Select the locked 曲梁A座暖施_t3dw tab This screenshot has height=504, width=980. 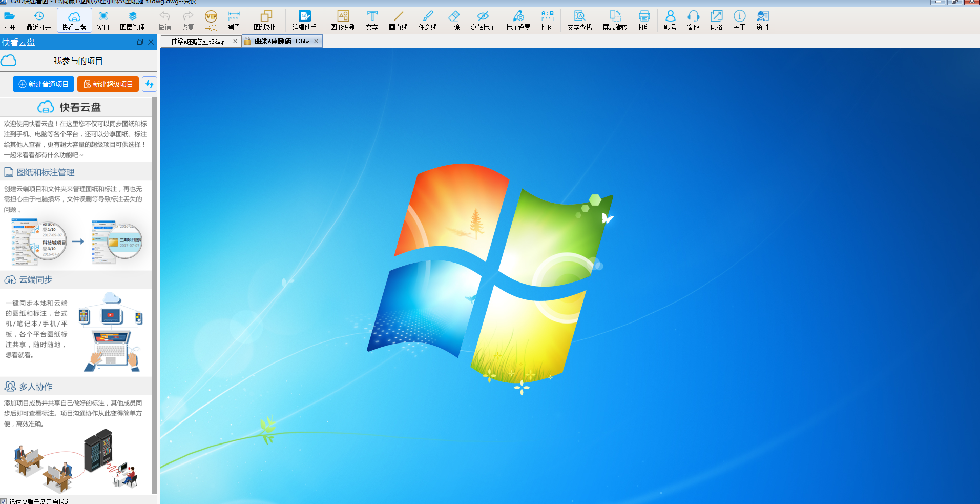(282, 41)
